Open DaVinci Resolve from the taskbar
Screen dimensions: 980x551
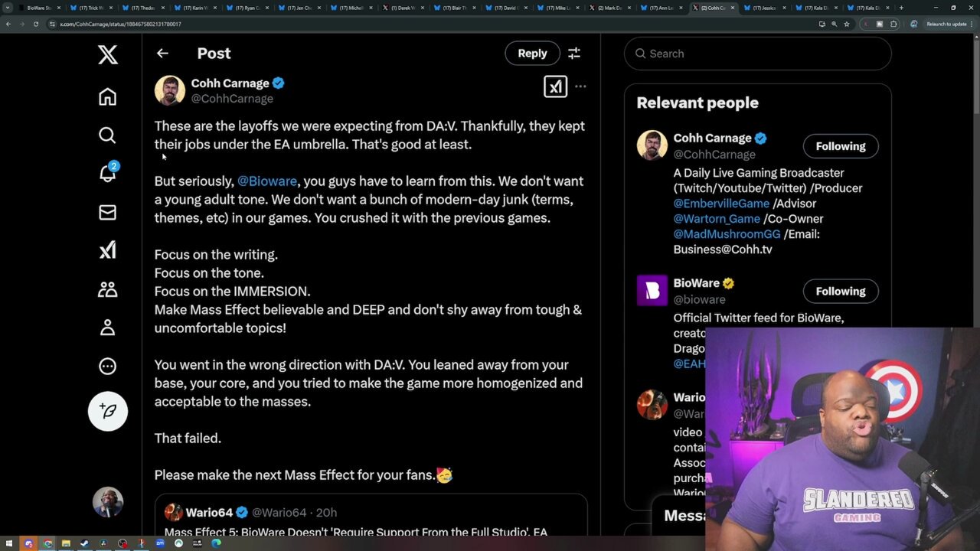click(103, 543)
